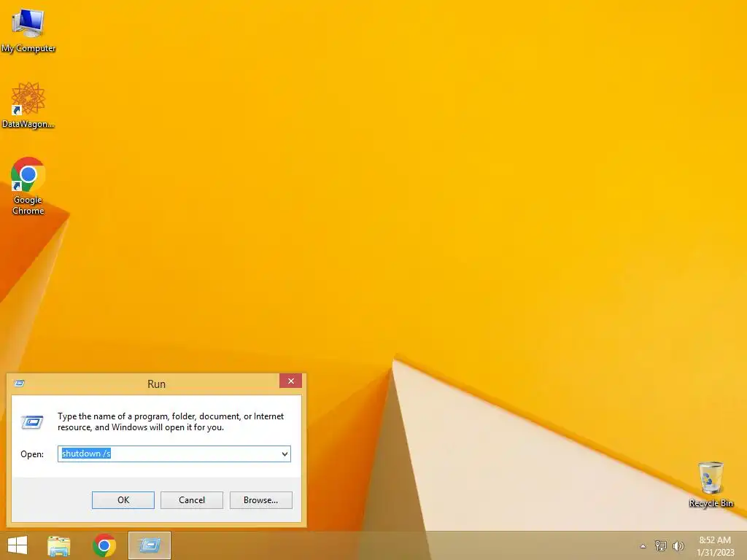Select the Google Chrome desktop shortcut

[x=28, y=186]
